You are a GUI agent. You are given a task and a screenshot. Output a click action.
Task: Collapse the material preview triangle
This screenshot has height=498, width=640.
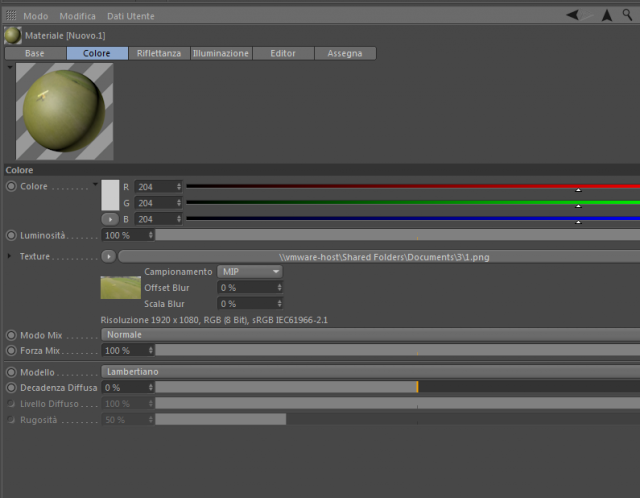tap(10, 67)
